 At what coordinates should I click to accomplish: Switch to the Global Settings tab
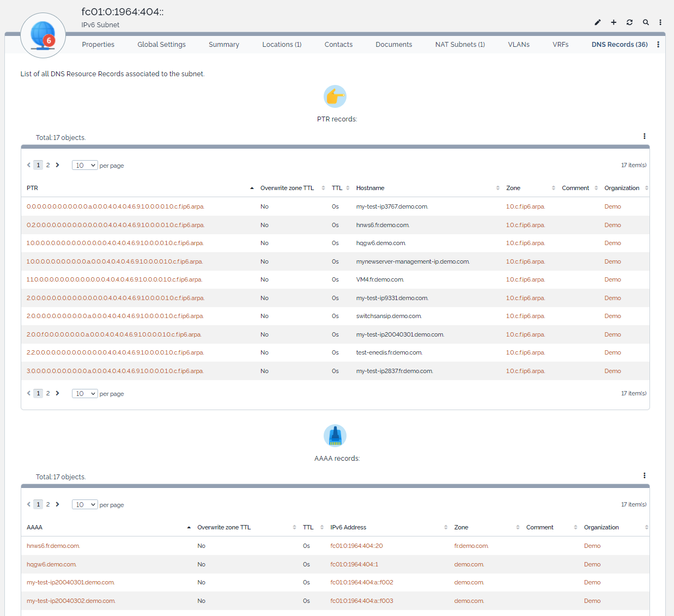(x=161, y=45)
